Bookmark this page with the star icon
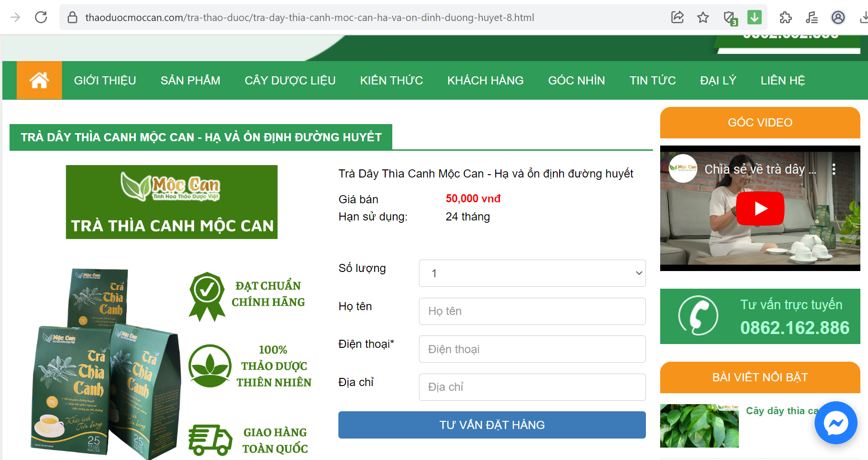868x460 pixels. click(703, 18)
